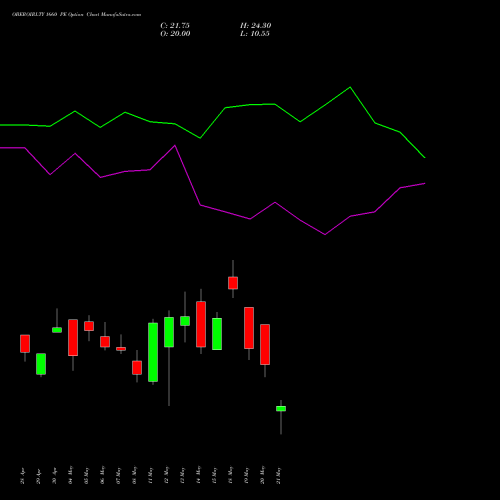Viewport: 500px width, 500px height.
Task: Select the 05 May date label
Action: pyautogui.click(x=86, y=475)
